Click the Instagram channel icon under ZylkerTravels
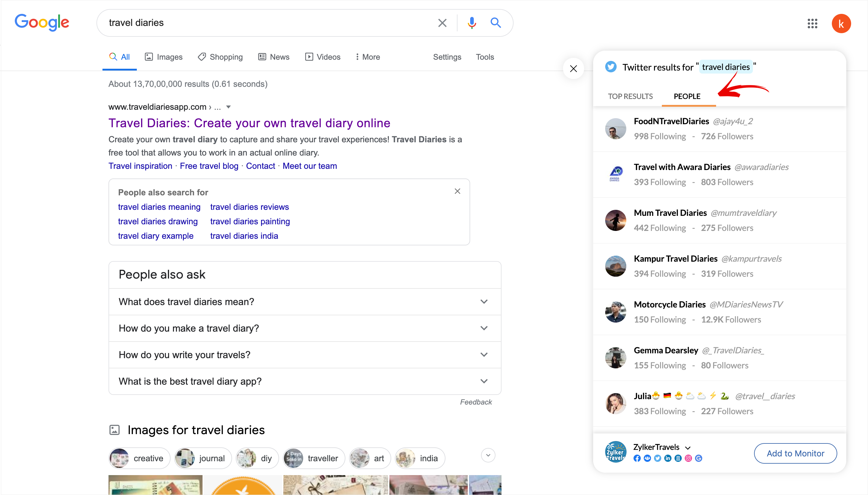 (688, 458)
